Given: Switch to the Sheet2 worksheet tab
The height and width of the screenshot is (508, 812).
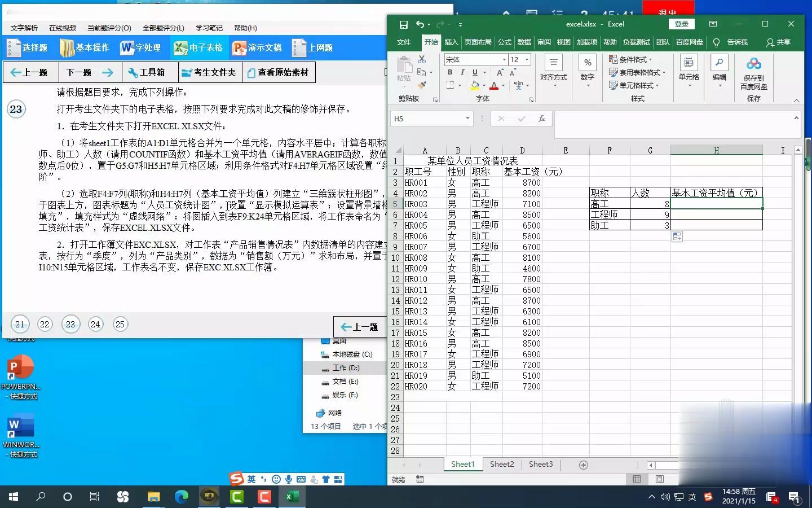Looking at the screenshot, I should [x=501, y=464].
